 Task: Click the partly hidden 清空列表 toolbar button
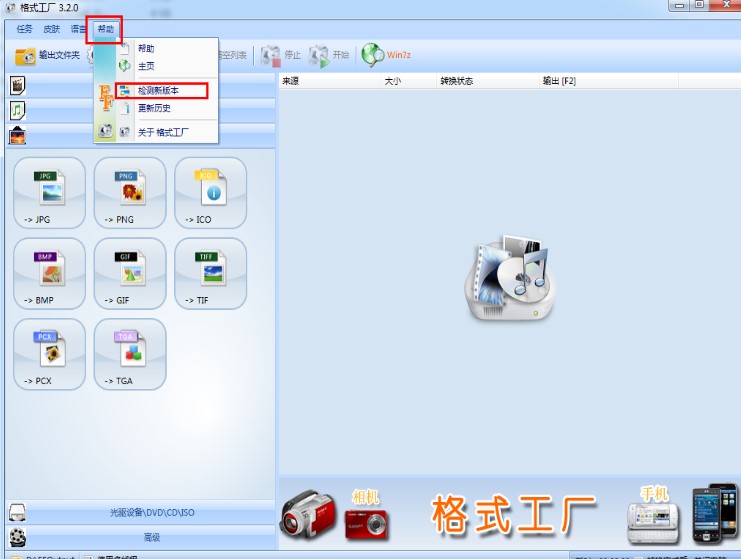233,55
